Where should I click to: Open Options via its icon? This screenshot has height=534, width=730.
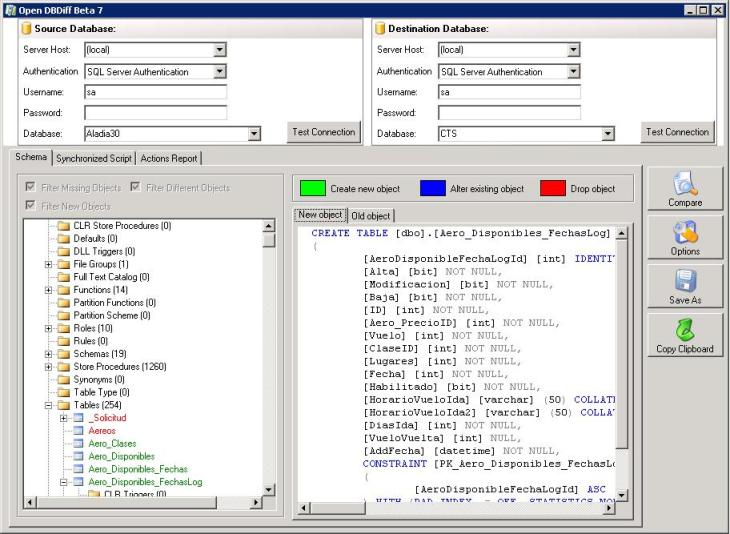click(684, 232)
